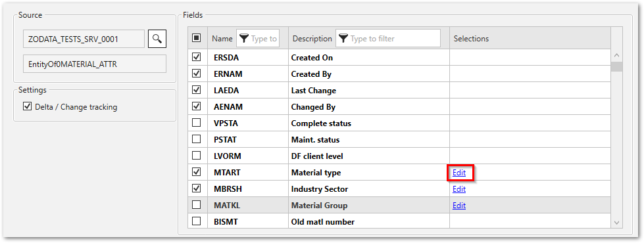Select the MBRSH name cell

(x=247, y=189)
